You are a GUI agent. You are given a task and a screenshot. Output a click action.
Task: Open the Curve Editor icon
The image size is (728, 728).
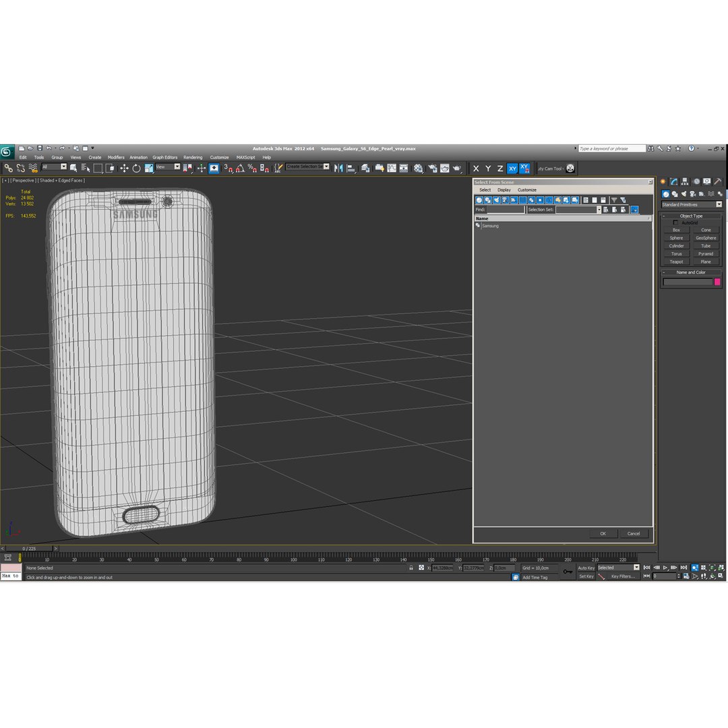click(x=392, y=168)
